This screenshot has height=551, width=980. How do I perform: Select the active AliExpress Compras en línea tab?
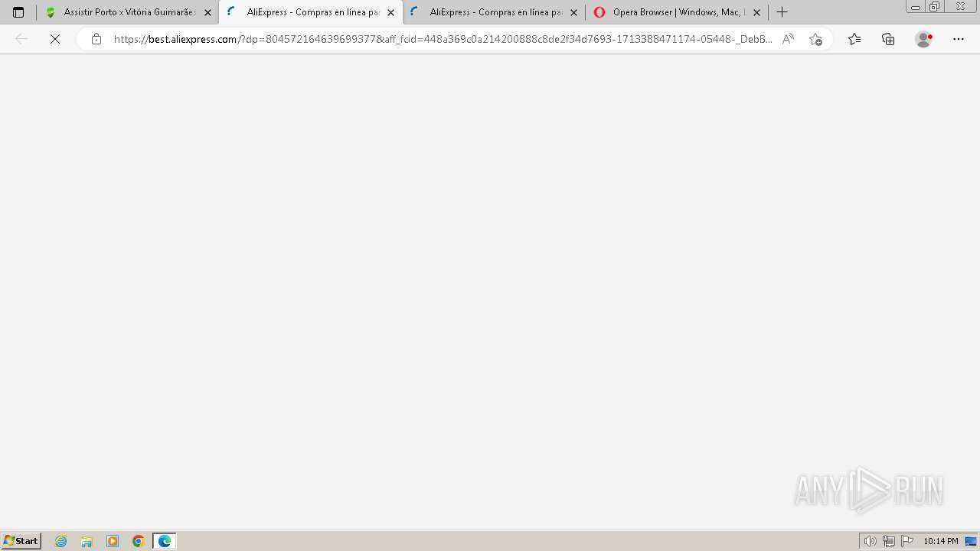[310, 12]
